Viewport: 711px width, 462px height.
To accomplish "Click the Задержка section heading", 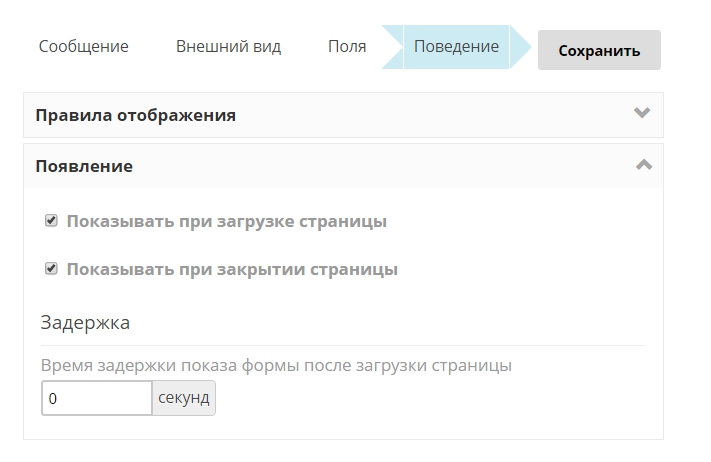I will pos(85,323).
